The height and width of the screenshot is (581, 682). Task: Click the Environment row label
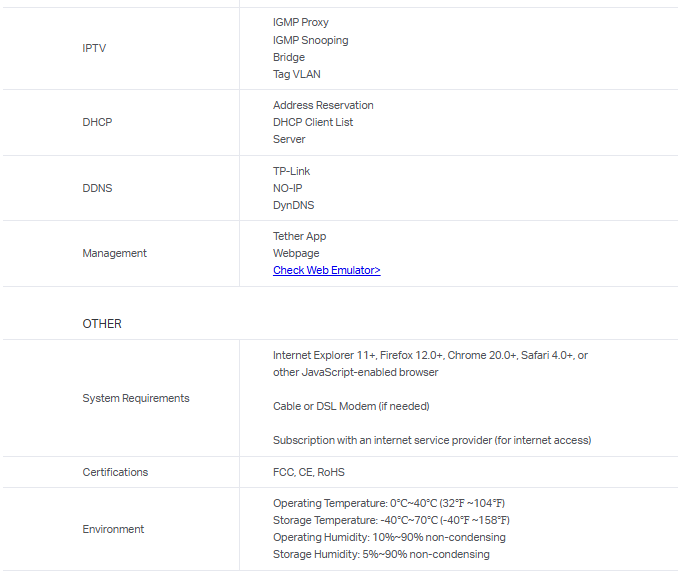[x=113, y=529]
